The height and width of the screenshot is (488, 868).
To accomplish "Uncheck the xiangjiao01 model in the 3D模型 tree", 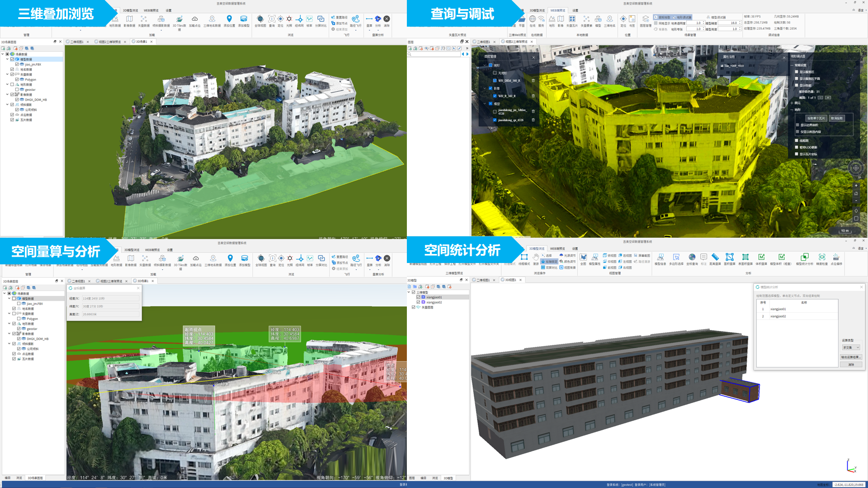I will click(x=418, y=297).
